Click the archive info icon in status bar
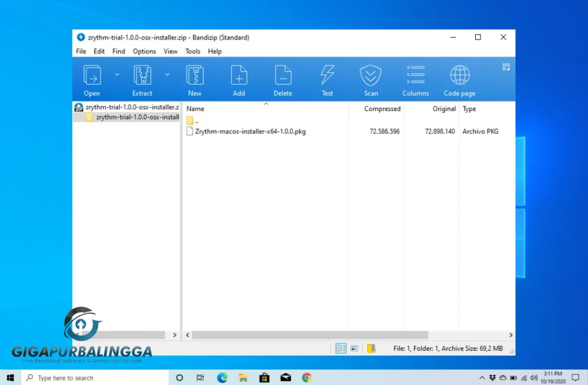The height and width of the screenshot is (385, 588). click(x=371, y=348)
